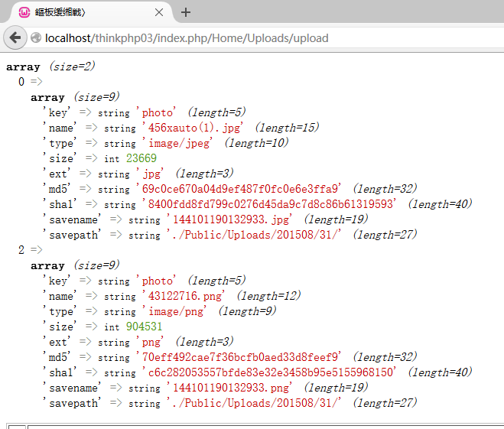
Task: Close the current browser tab
Action: point(159,12)
